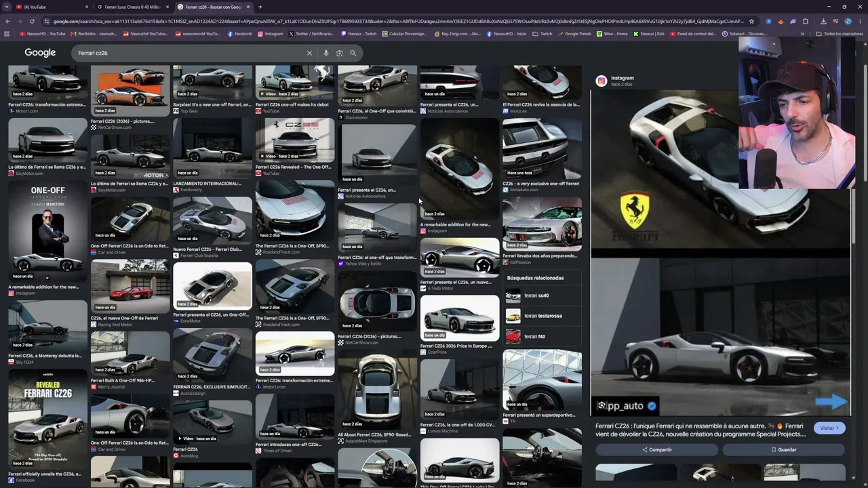
Task: Open the Wise - Home bookmark
Action: 612,34
